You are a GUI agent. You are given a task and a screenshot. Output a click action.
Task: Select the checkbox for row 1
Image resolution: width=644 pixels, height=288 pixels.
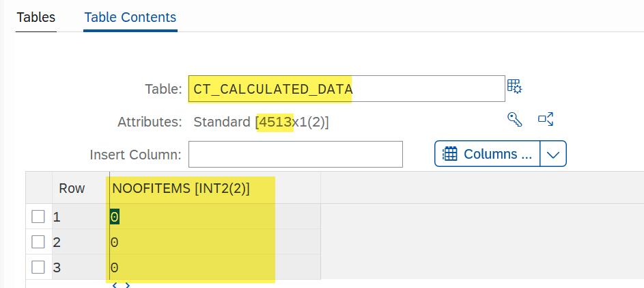pos(38,217)
